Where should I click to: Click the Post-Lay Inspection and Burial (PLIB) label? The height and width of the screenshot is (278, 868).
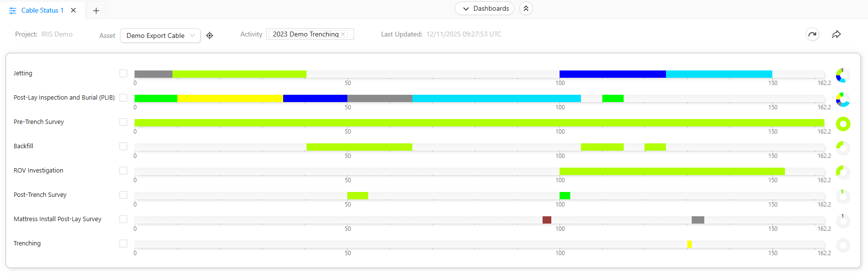(x=64, y=98)
